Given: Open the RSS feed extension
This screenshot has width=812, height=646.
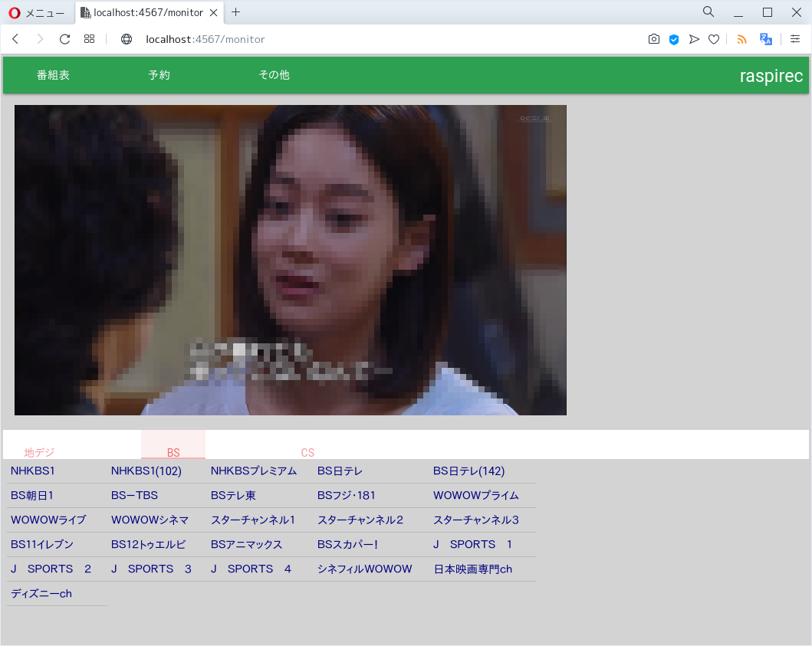Looking at the screenshot, I should (x=741, y=39).
